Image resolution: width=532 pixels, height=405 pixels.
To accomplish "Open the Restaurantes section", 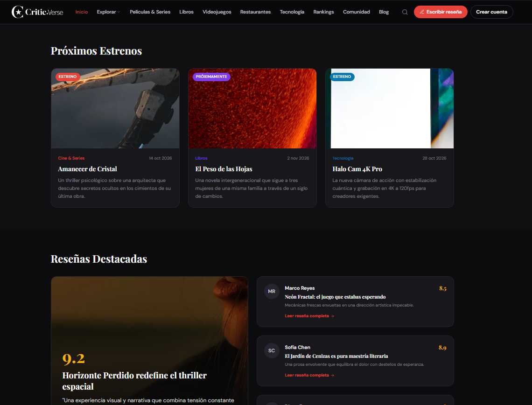I will point(255,12).
